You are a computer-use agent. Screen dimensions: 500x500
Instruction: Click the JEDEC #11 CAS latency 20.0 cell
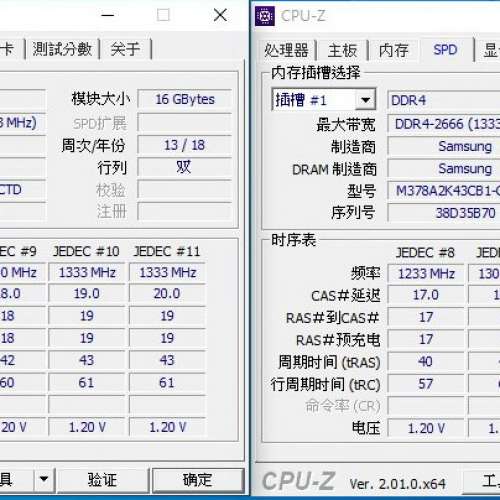point(167,294)
